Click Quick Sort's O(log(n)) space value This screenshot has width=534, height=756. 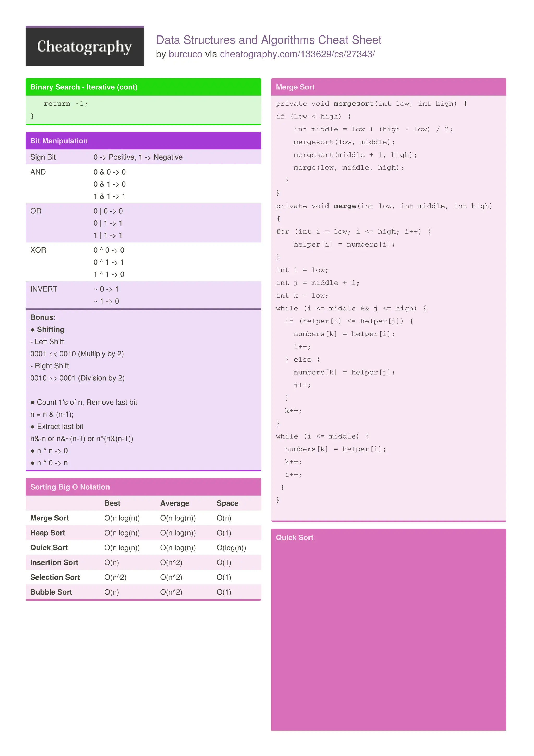click(231, 548)
